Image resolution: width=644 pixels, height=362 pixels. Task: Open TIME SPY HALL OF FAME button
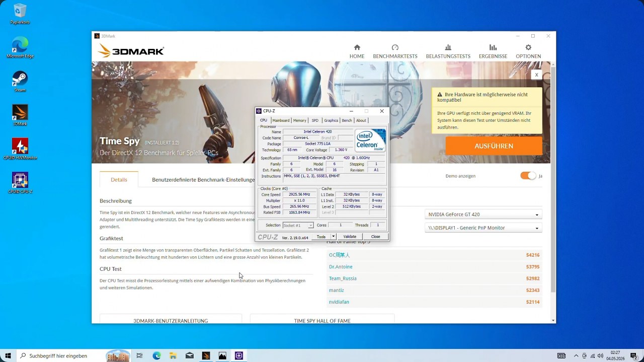(322, 319)
